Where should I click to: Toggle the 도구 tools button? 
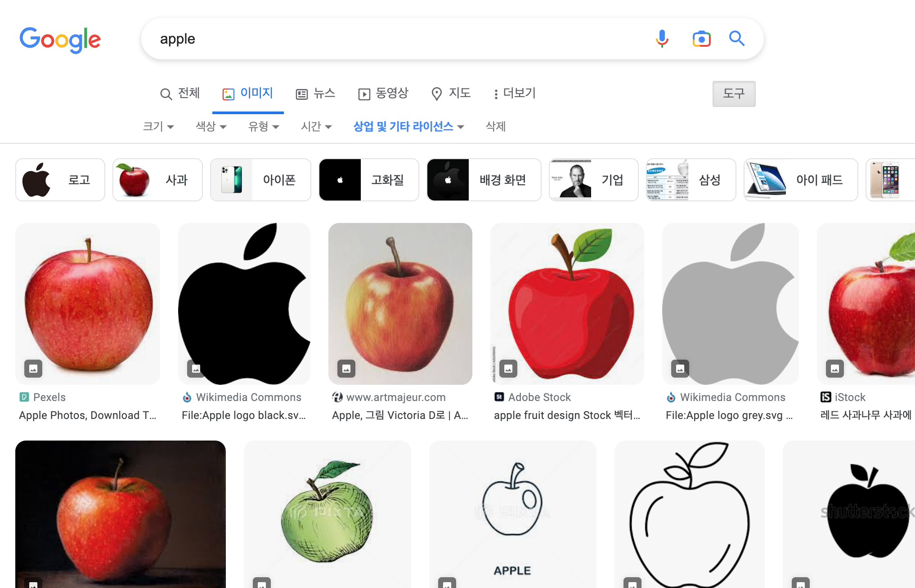[734, 94]
